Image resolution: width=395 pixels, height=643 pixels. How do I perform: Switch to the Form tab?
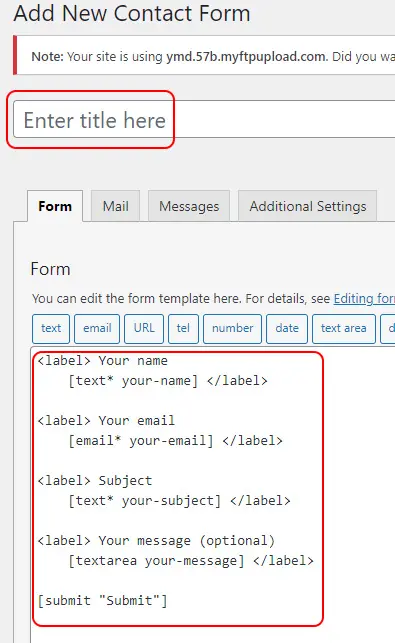pos(55,206)
